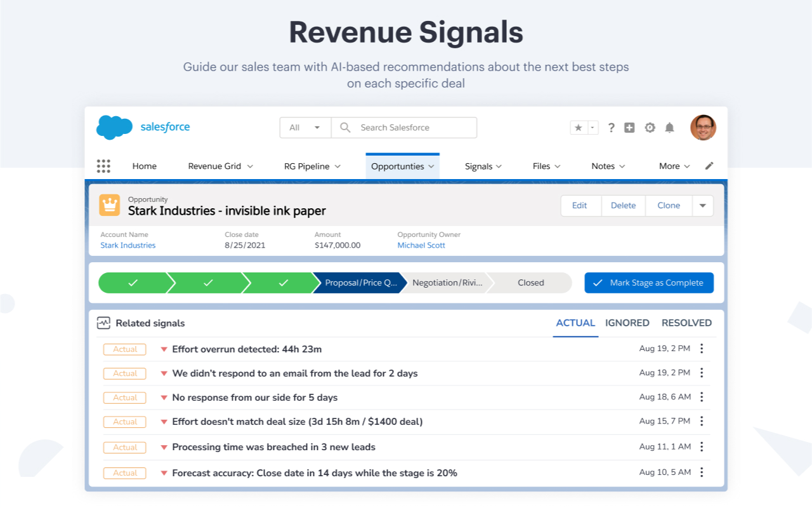812x508 pixels.
Task: Click the Actual badge on Effort overrun row
Action: (x=125, y=349)
